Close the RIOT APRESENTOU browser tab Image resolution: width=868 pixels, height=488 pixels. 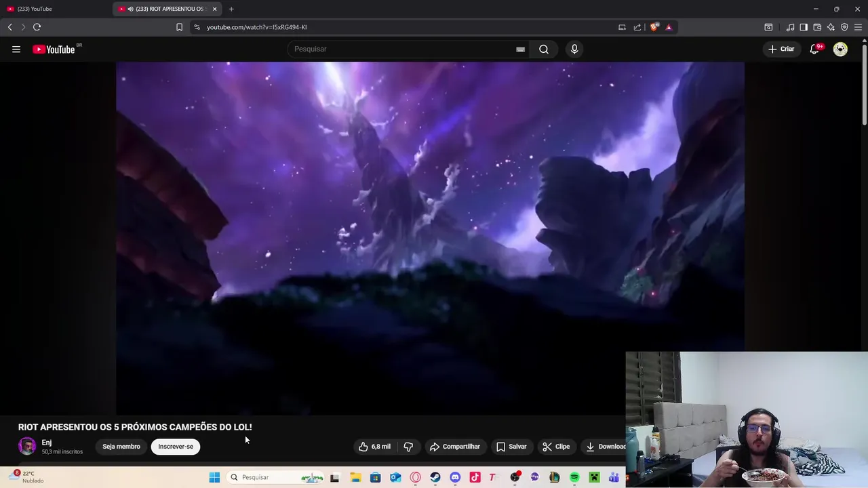click(214, 9)
